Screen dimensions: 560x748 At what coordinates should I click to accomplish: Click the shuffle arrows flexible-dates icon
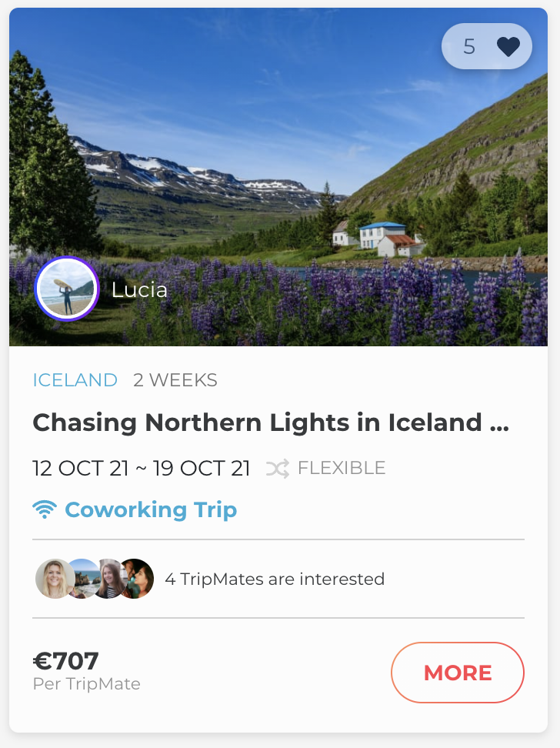[x=277, y=468]
